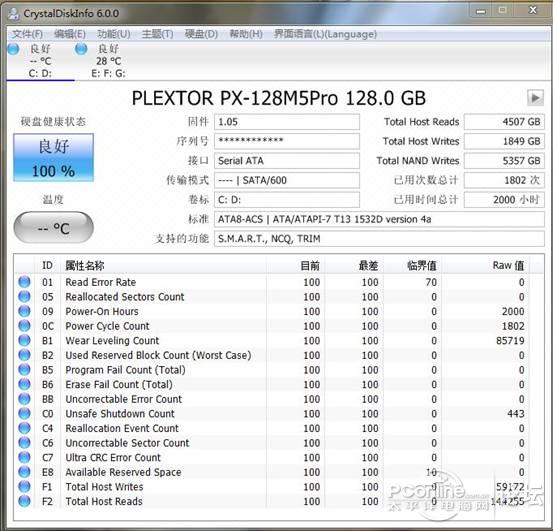Click the 卷标 volume field
Viewport: 553px width, 531px height.
287,200
